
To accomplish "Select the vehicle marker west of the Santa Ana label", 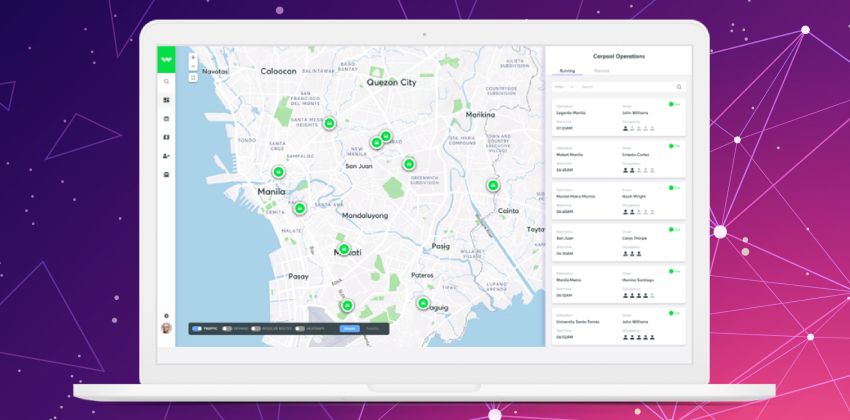I will tap(300, 208).
